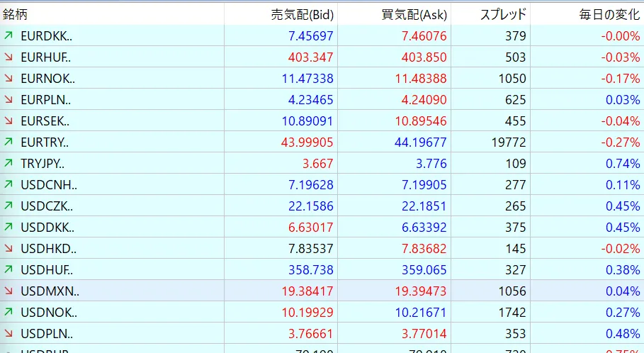Click USDCNH daily change 0.11%

coord(623,185)
